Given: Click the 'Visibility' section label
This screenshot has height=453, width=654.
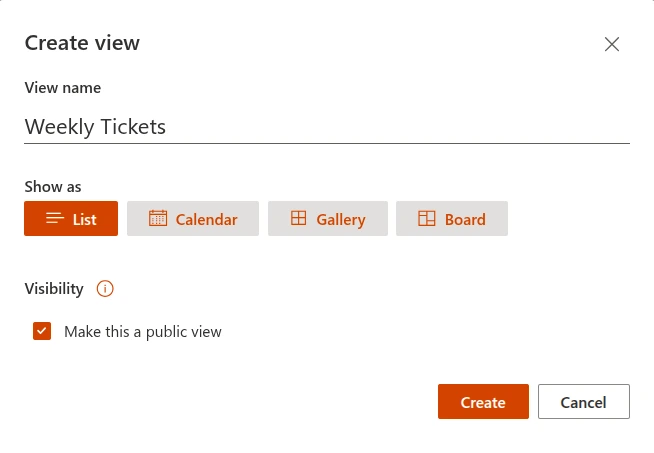Looking at the screenshot, I should [54, 289].
